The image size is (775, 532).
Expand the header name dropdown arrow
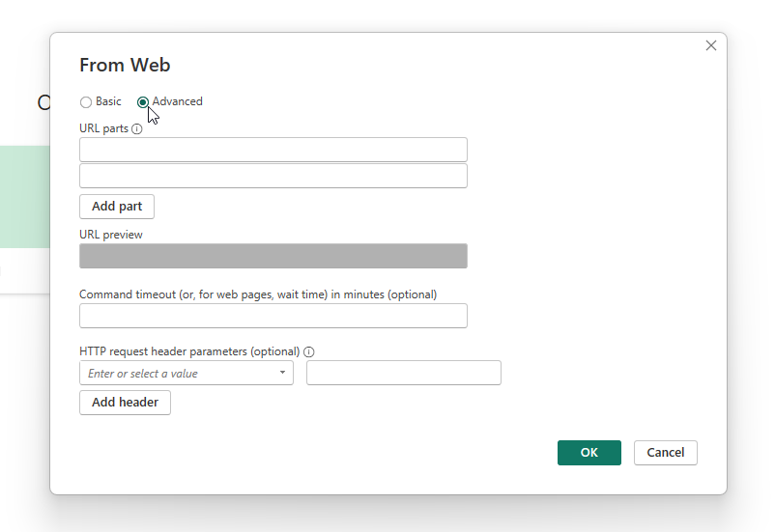point(283,373)
